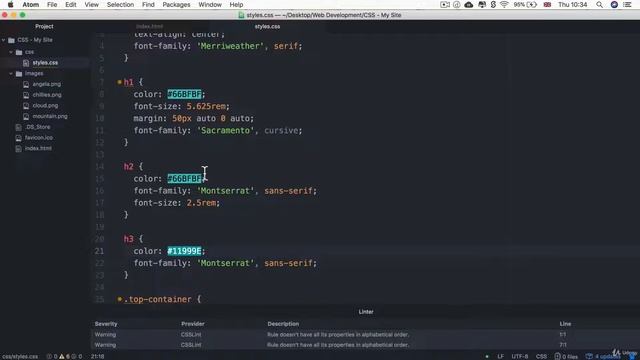This screenshot has height=360, width=640.
Task: Click the h2 selector text
Action: (129, 167)
